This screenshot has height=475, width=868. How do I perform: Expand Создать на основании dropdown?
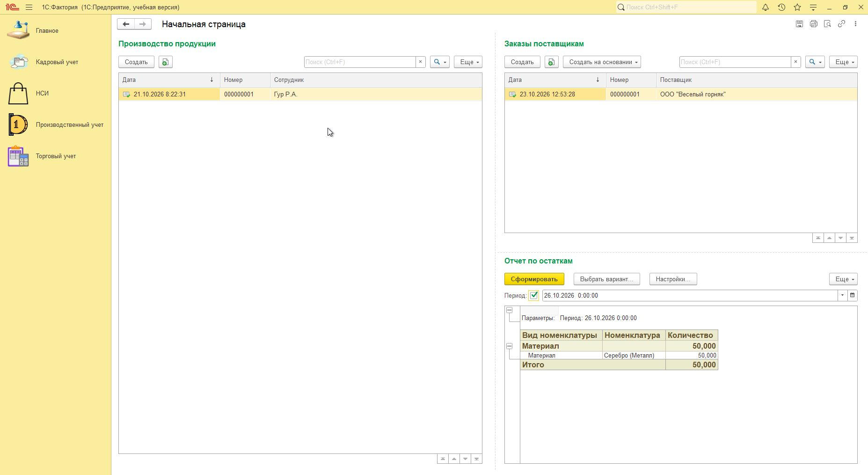[x=602, y=62]
